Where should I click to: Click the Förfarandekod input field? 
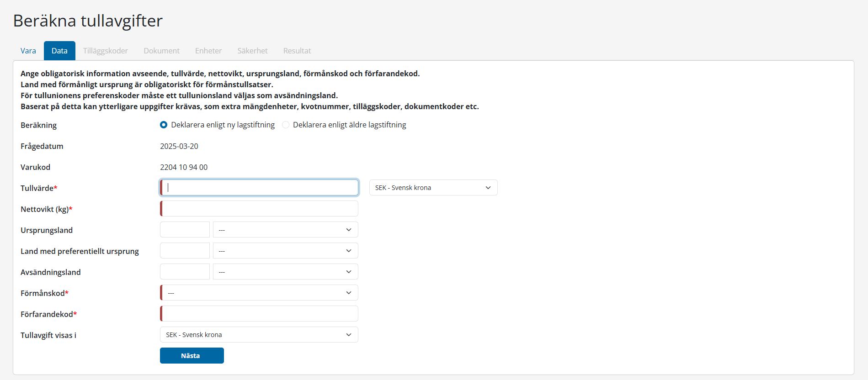tap(260, 314)
